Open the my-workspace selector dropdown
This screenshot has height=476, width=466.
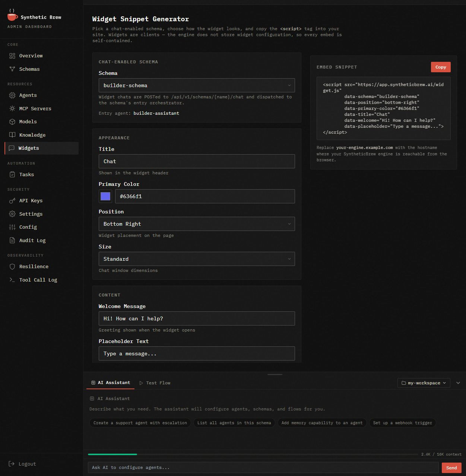click(424, 383)
